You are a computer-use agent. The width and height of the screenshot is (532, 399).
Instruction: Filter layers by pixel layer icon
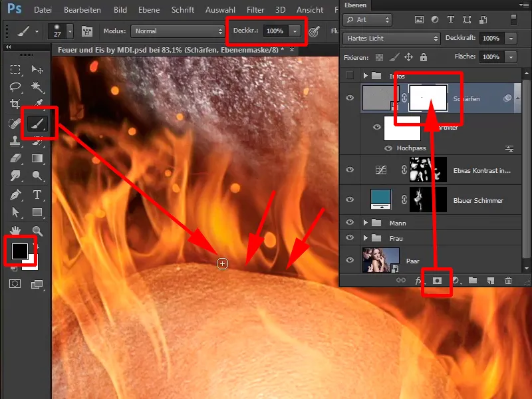pyautogui.click(x=419, y=20)
